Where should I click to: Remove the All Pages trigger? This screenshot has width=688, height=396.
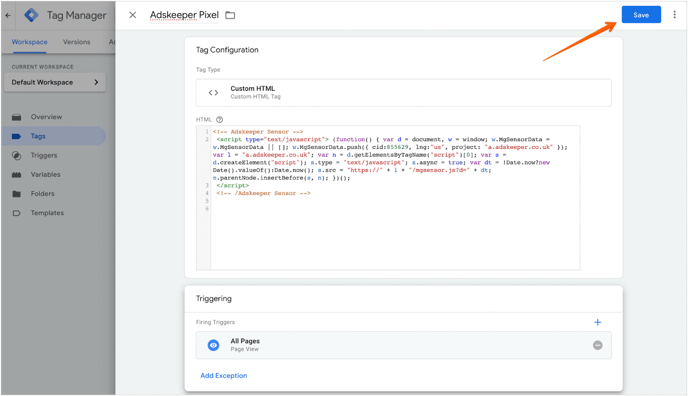[x=598, y=346]
